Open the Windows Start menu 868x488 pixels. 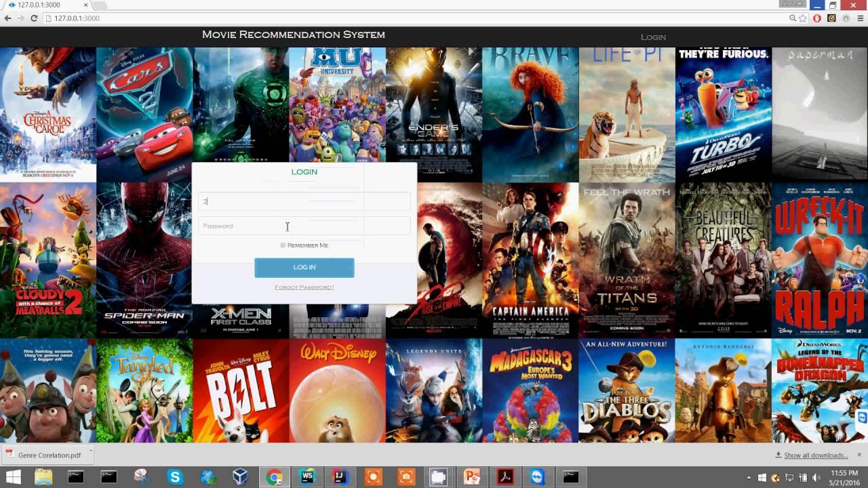(13, 477)
